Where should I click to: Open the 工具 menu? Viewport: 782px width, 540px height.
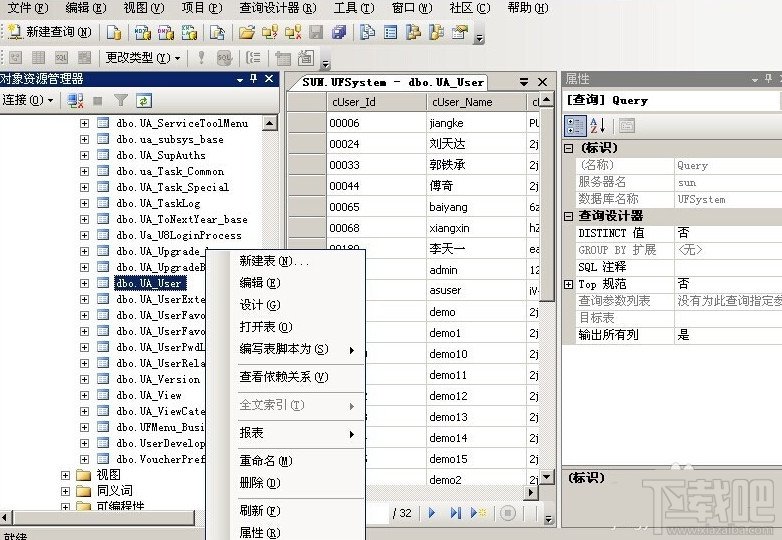(x=354, y=8)
